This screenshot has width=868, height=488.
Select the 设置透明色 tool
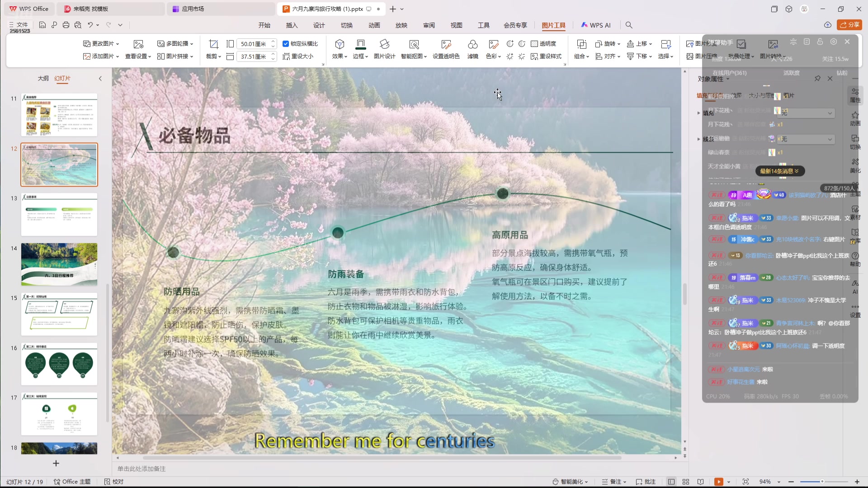click(446, 44)
